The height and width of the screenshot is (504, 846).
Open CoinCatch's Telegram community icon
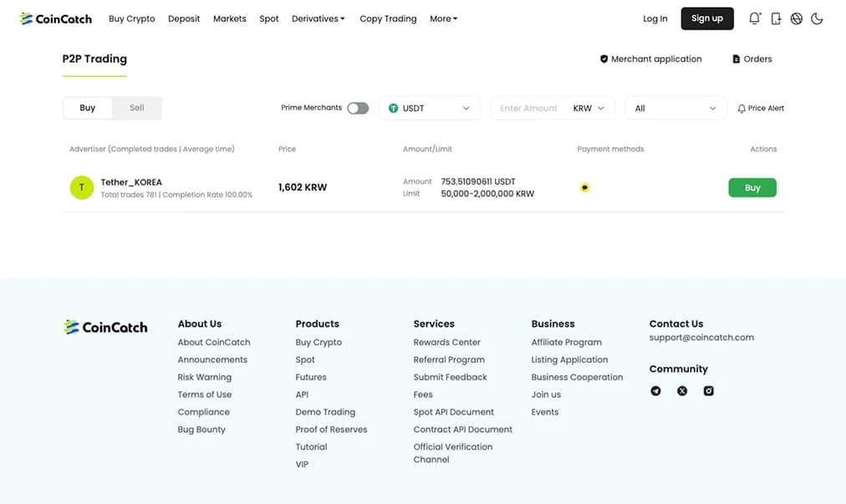(x=655, y=390)
